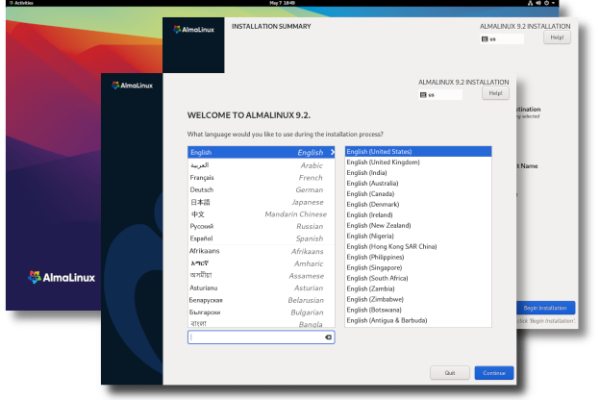Image resolution: width=600 pixels, height=400 pixels.
Task: Focus the language search input field
Action: [x=261, y=337]
